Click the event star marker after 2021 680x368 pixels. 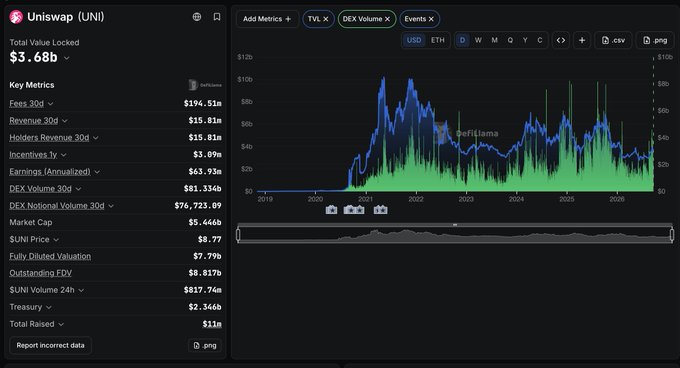(380, 210)
